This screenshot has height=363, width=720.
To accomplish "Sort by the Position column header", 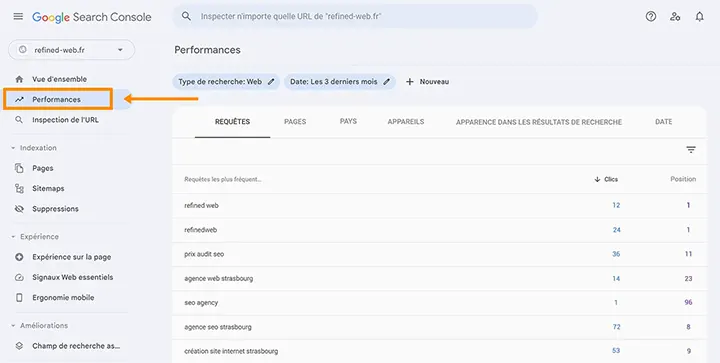I will [x=683, y=179].
